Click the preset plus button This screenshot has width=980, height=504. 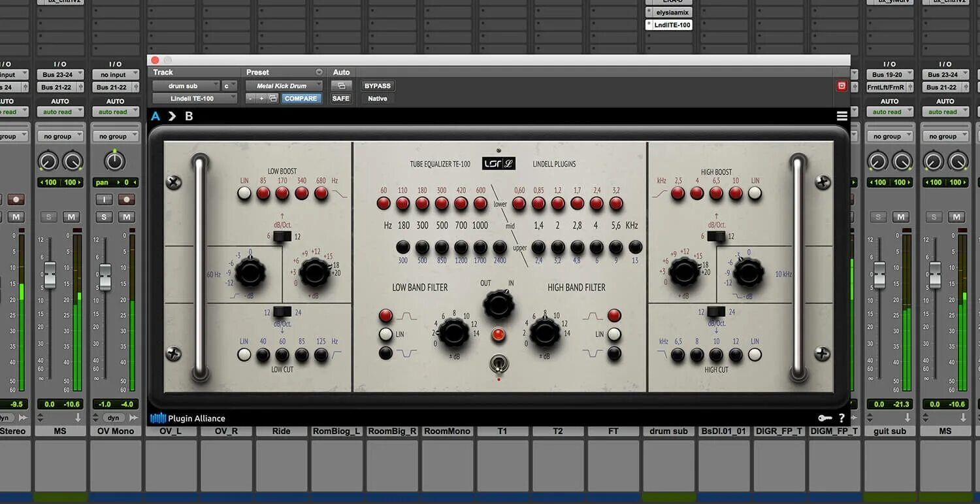point(261,99)
